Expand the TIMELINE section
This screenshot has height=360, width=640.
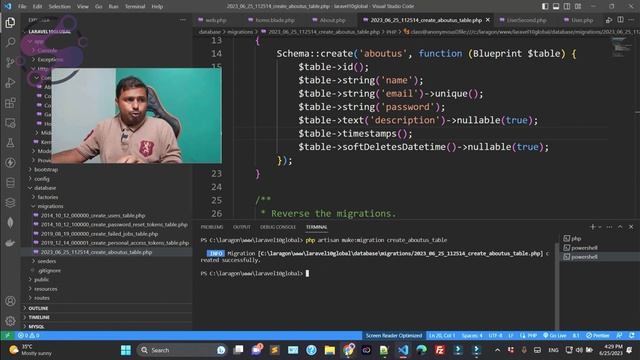coord(39,317)
